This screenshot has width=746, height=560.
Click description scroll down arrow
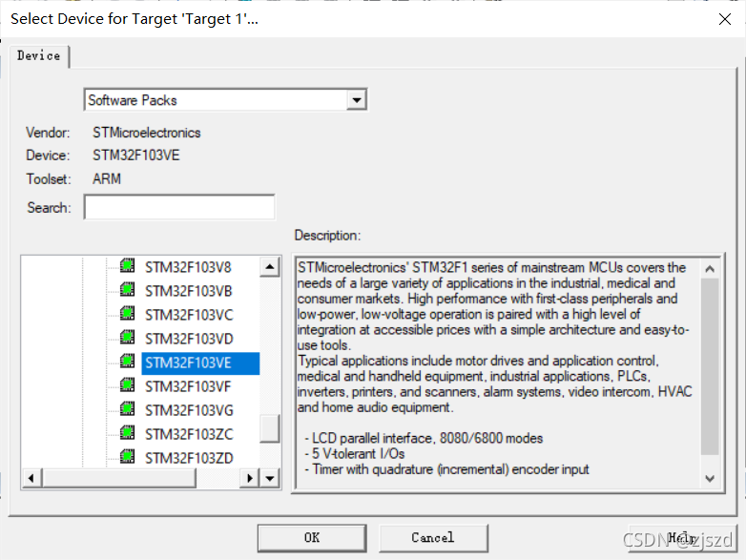(x=710, y=478)
